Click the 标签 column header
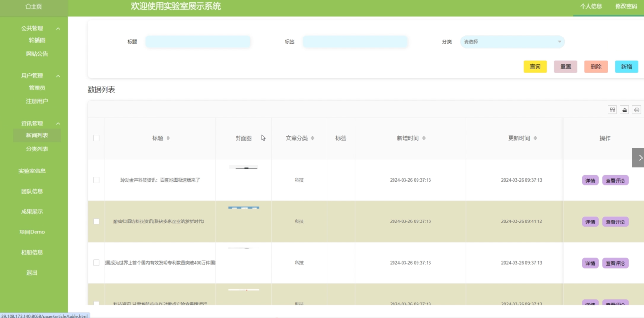The image size is (644, 318). pos(341,138)
